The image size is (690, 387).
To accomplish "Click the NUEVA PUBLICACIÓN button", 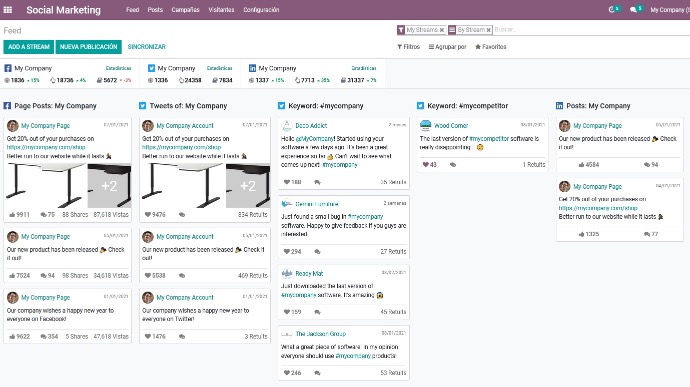I will tap(88, 47).
